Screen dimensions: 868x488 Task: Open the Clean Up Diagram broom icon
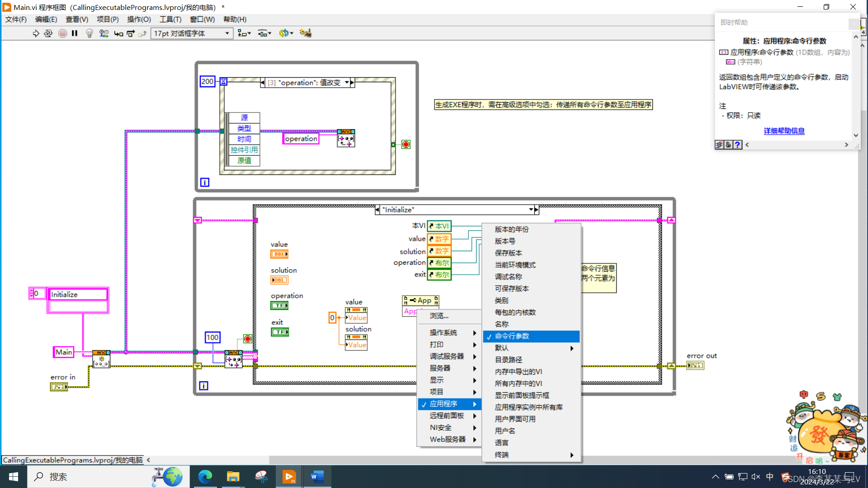(306, 33)
